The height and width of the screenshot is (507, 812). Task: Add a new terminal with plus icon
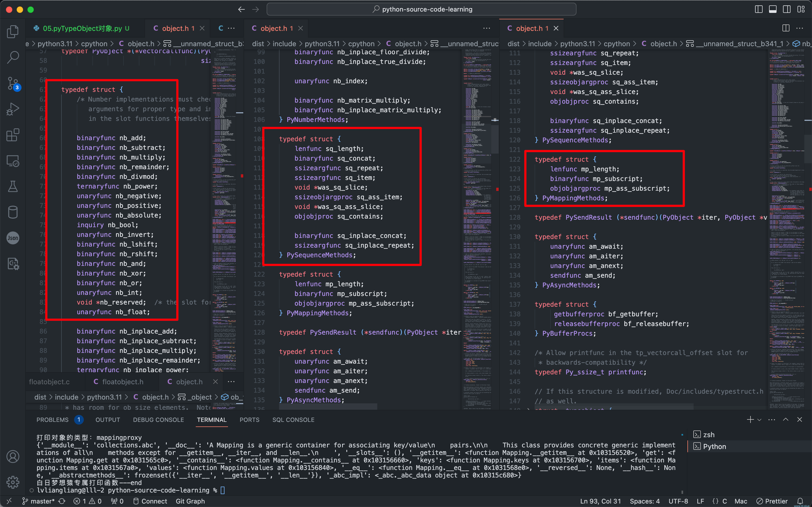750,419
